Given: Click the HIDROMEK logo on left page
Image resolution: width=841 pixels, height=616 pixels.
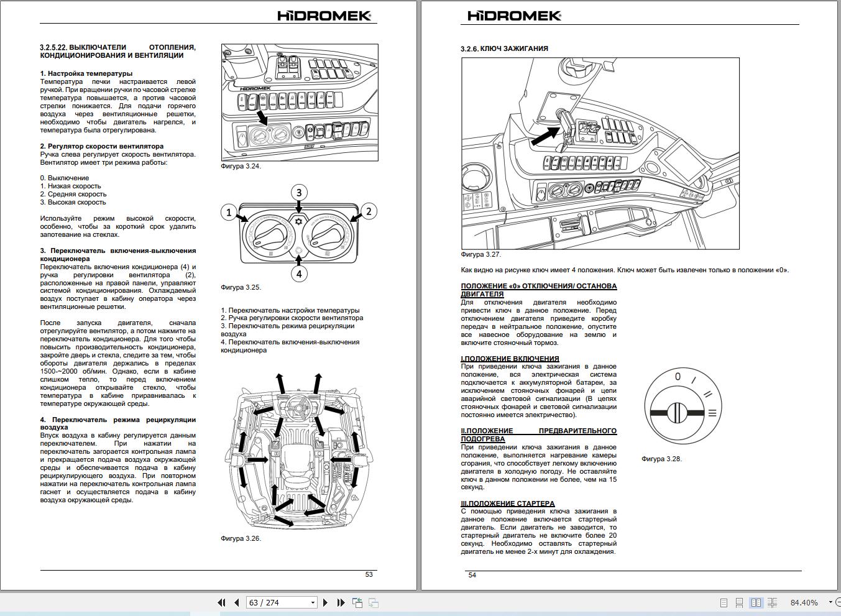Looking at the screenshot, I should pos(324,16).
